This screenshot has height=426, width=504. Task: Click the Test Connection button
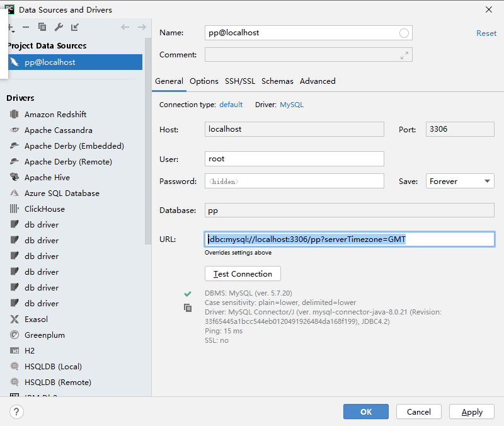point(243,273)
